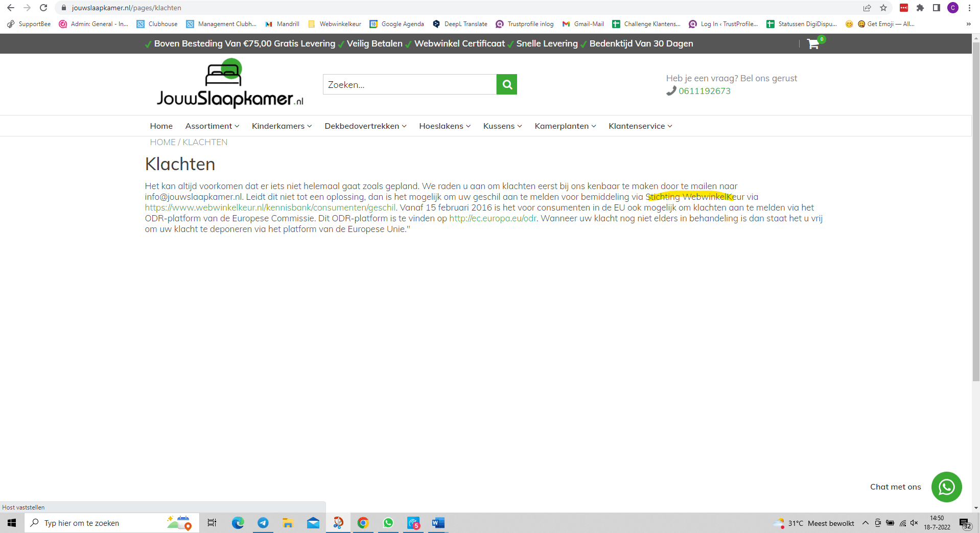
Task: Open the DeepL Translate bookmark
Action: pyautogui.click(x=460, y=24)
